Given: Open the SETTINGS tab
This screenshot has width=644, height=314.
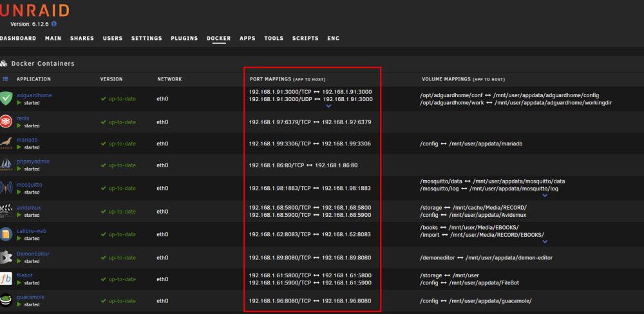Looking at the screenshot, I should pos(147,38).
